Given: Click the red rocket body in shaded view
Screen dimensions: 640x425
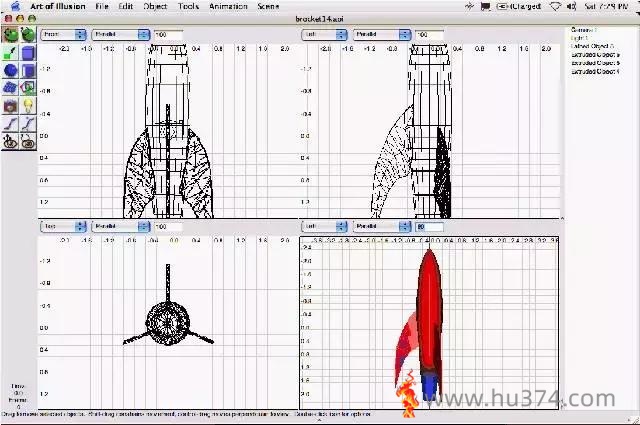Looking at the screenshot, I should pos(429,310).
